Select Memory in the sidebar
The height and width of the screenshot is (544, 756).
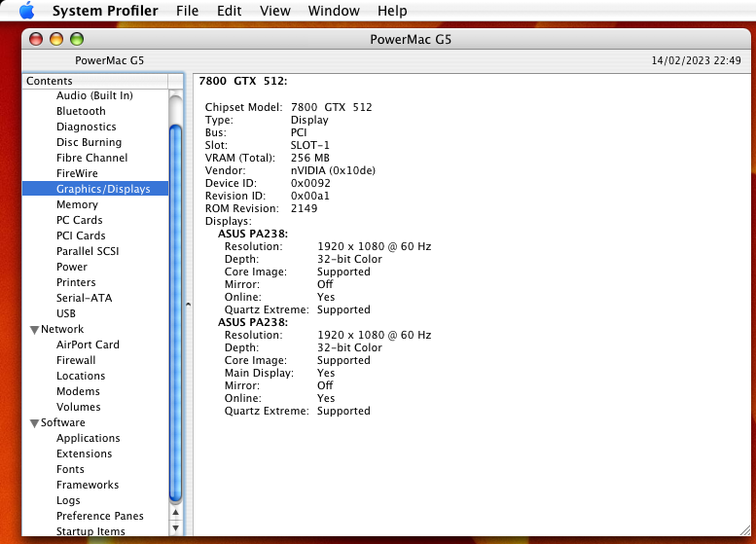(x=77, y=204)
